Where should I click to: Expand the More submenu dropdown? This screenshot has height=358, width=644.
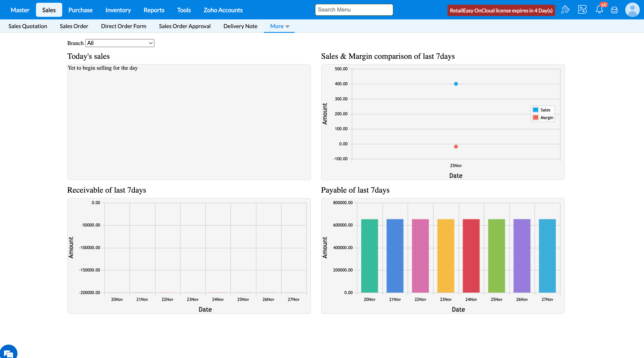[279, 26]
